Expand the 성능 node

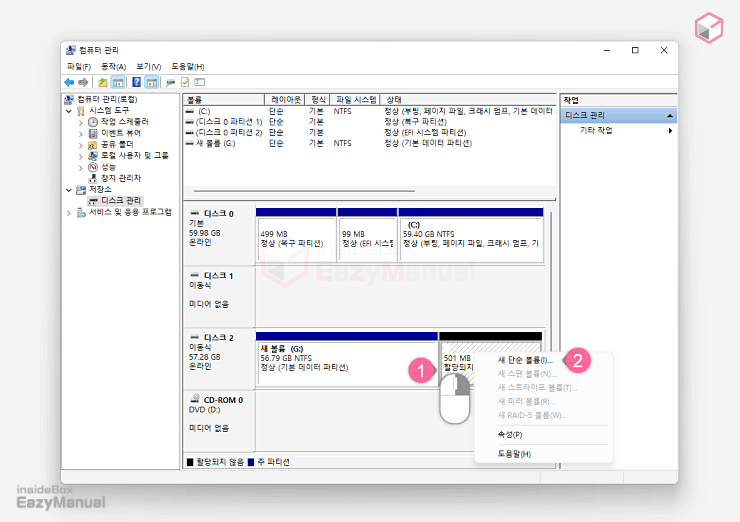pos(81,168)
